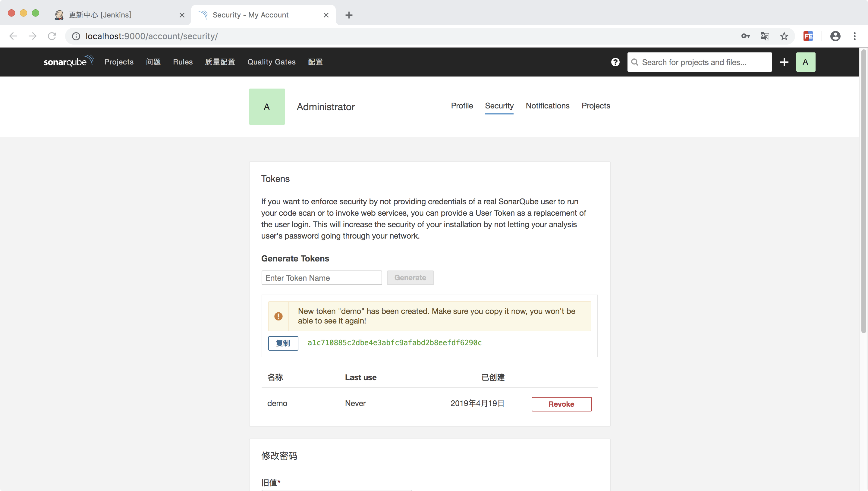Open the green avatar account menu
868x491 pixels.
tap(805, 62)
